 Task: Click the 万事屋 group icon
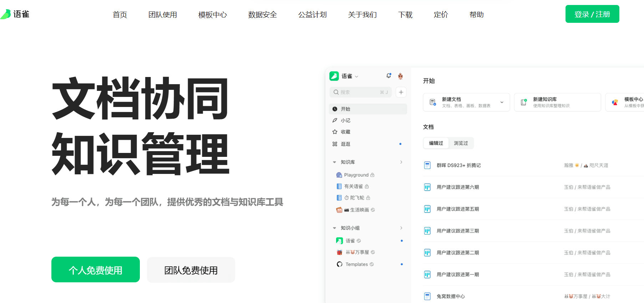(x=339, y=252)
